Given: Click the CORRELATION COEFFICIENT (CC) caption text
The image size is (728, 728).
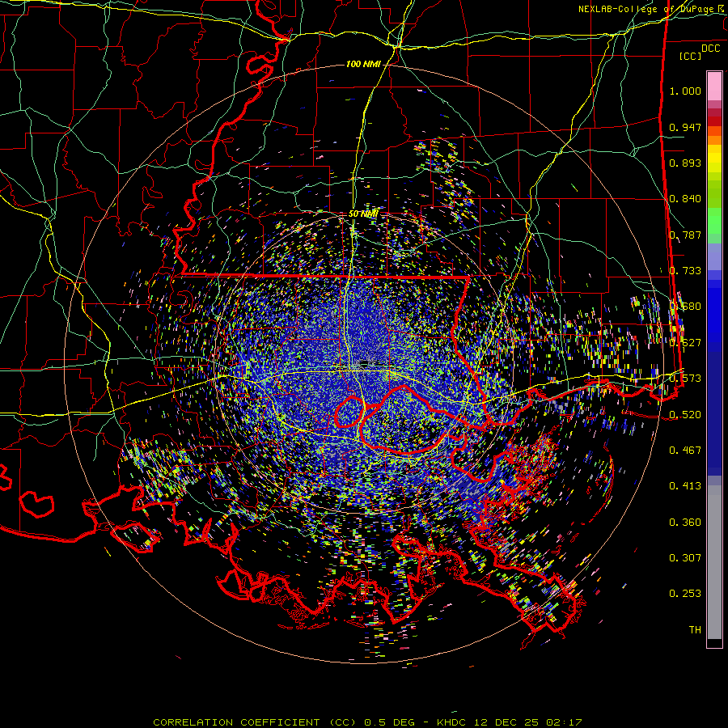Looking at the screenshot, I should click(253, 722).
